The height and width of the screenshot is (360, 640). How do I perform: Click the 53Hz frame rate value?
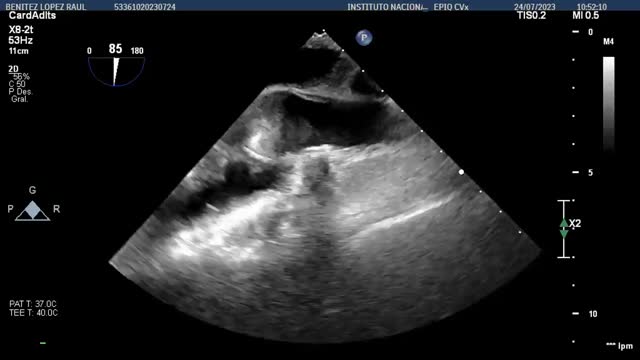point(20,40)
